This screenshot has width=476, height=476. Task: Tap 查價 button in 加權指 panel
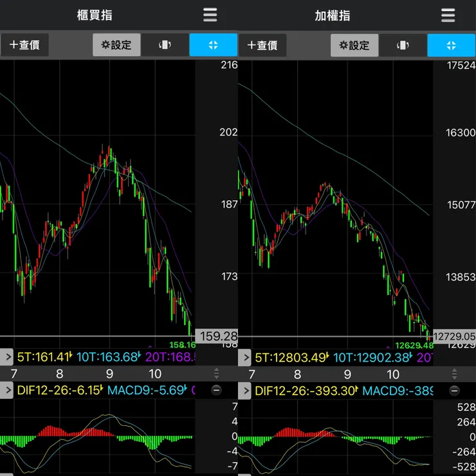262,45
